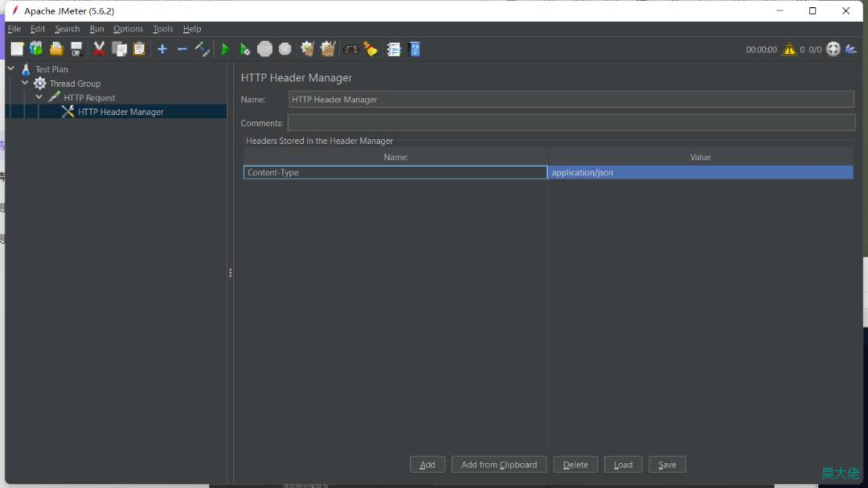The width and height of the screenshot is (868, 488).
Task: Collapse the Thread Group tree node
Action: (x=25, y=83)
